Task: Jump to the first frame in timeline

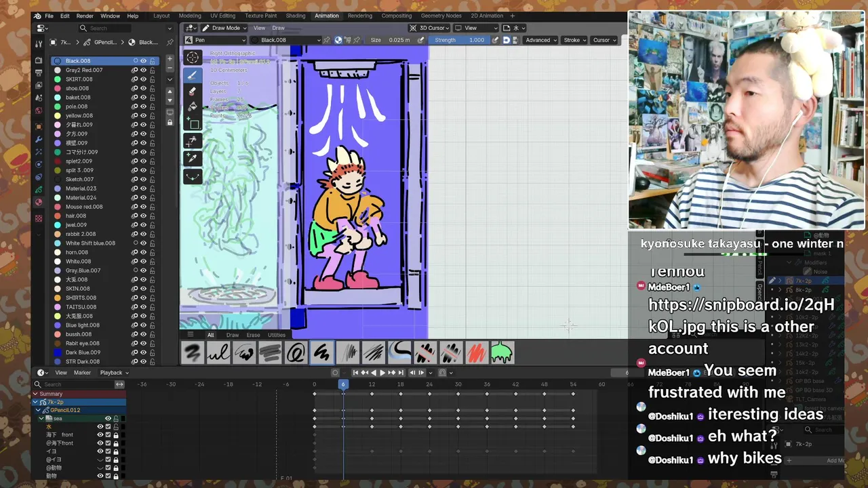Action: tap(355, 372)
